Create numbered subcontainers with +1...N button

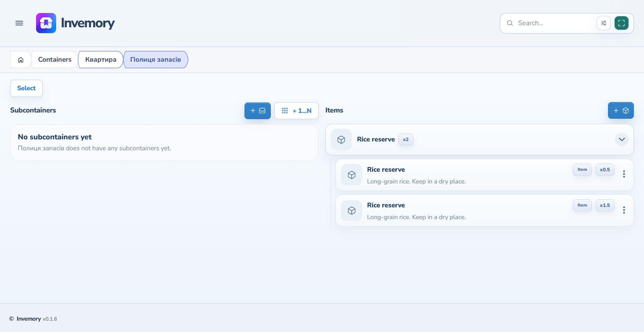click(296, 111)
